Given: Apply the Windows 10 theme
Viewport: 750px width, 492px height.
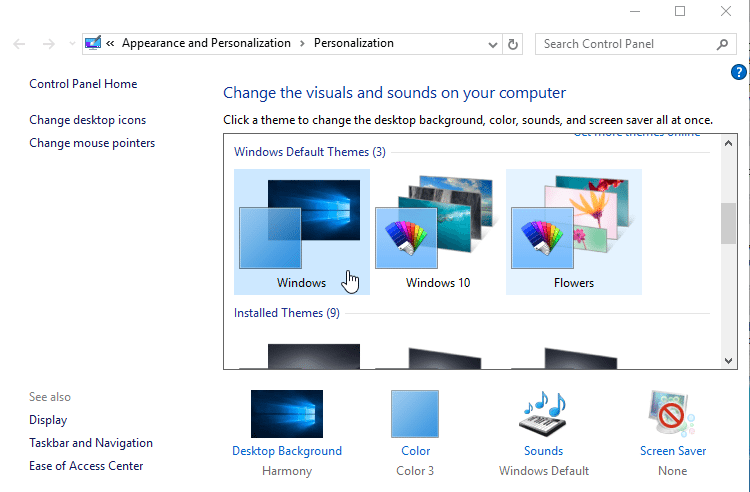Looking at the screenshot, I should tap(438, 232).
